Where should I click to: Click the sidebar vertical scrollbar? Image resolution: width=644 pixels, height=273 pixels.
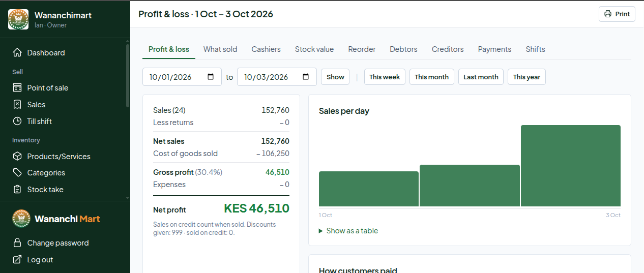click(128, 76)
